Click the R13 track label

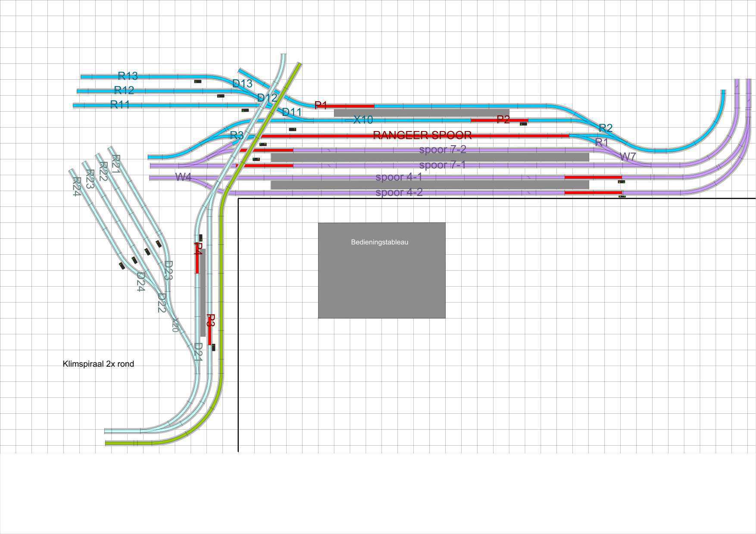[x=128, y=76]
